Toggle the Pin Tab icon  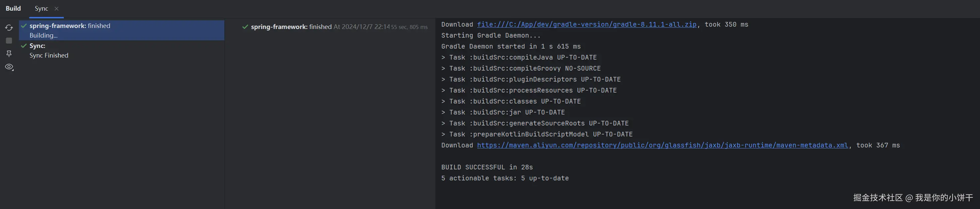point(9,54)
